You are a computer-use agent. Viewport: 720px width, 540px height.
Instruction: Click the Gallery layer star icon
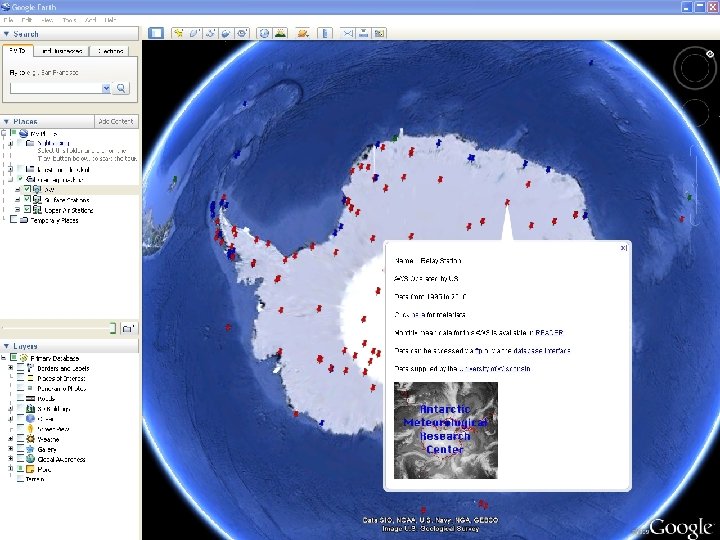pos(30,449)
